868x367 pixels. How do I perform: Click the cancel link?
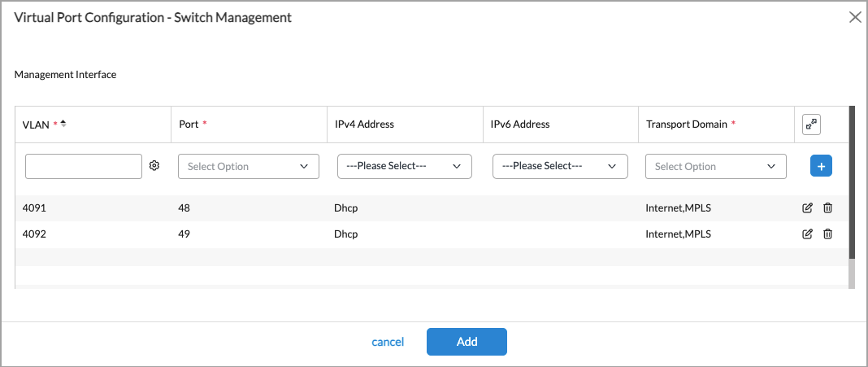[x=388, y=342]
